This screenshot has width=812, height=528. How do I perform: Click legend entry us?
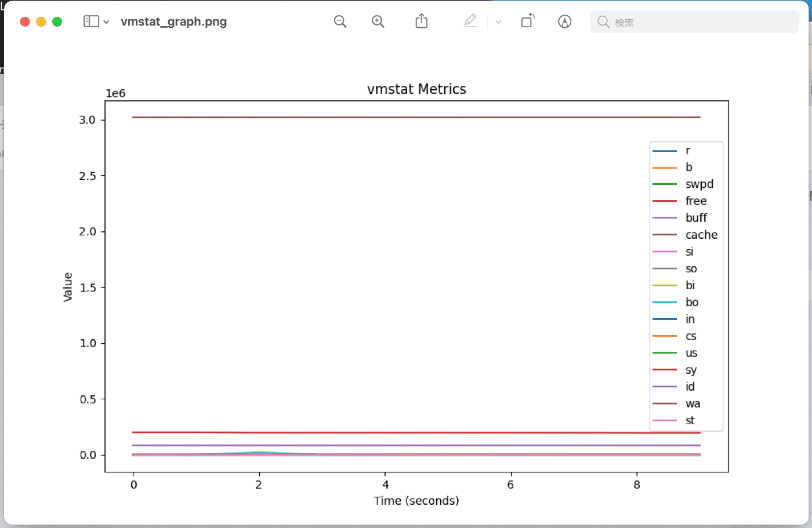coord(691,353)
